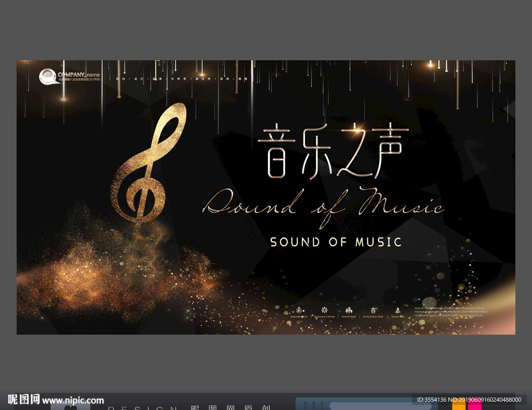Toggle the white marker strip in bottom-right panel

tap(313, 406)
